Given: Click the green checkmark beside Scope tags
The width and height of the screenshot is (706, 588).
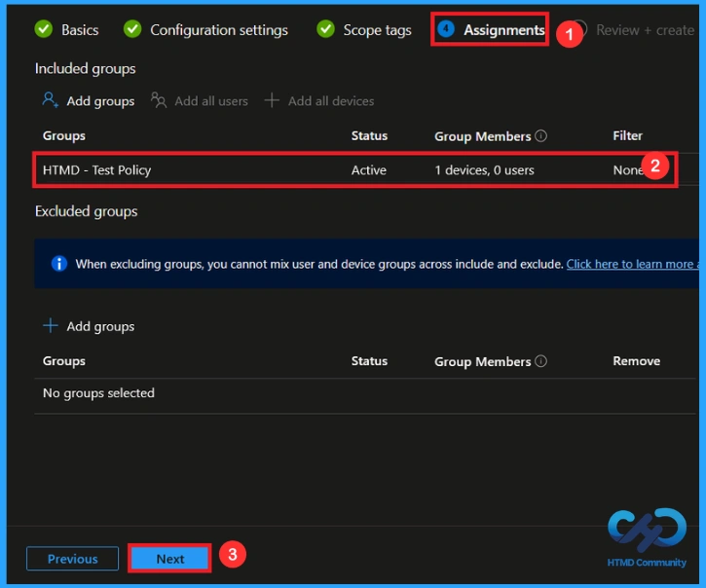Looking at the screenshot, I should [x=325, y=29].
